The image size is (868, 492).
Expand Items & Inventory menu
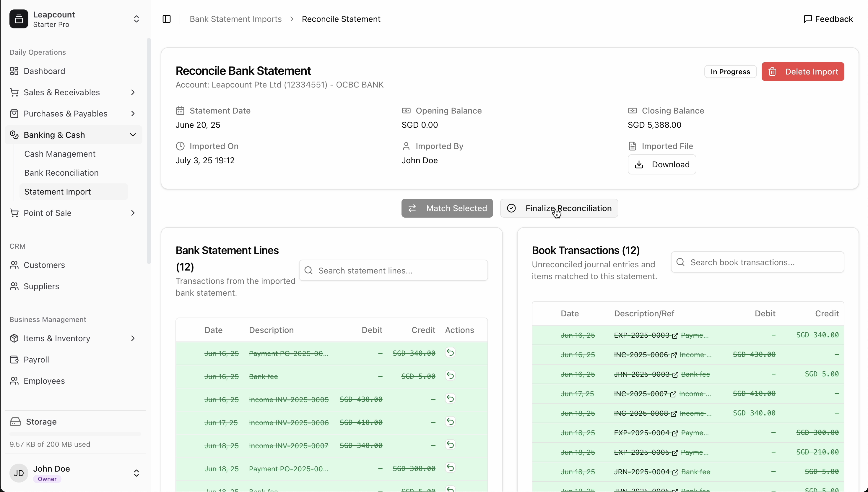(74, 338)
